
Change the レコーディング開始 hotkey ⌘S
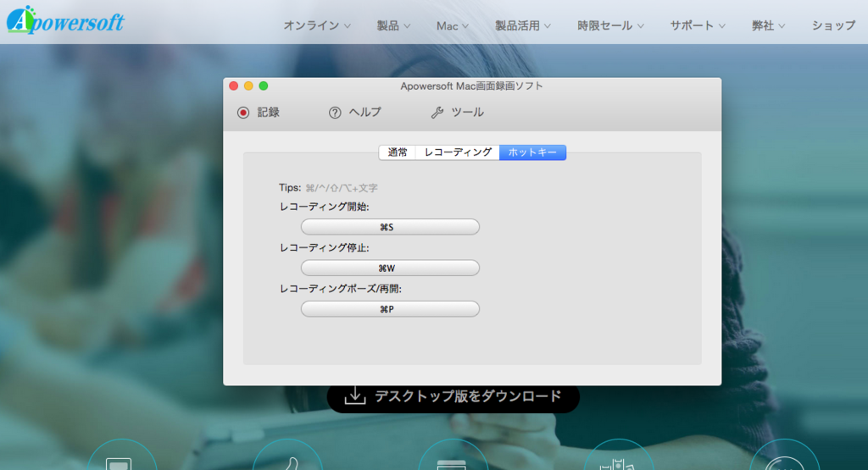pos(390,227)
